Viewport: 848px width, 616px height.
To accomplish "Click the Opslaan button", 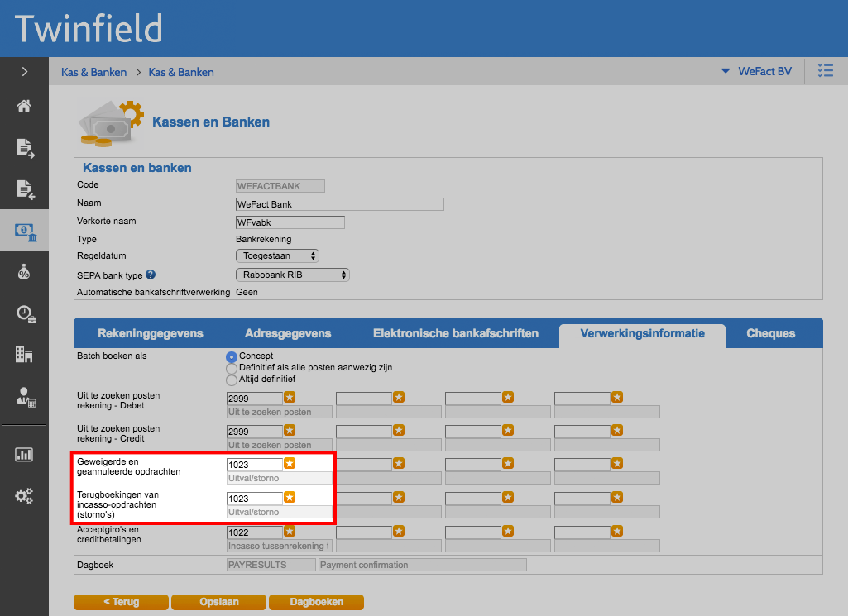I will click(x=219, y=602).
